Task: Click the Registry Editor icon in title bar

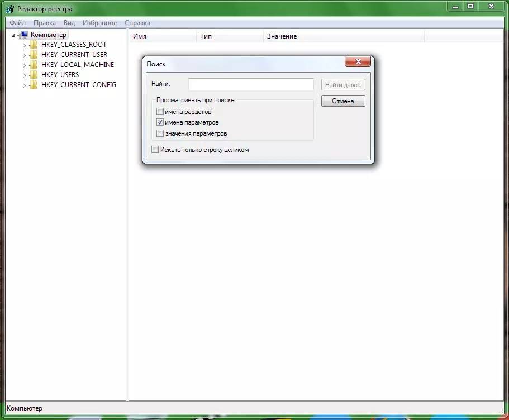Action: [9, 9]
